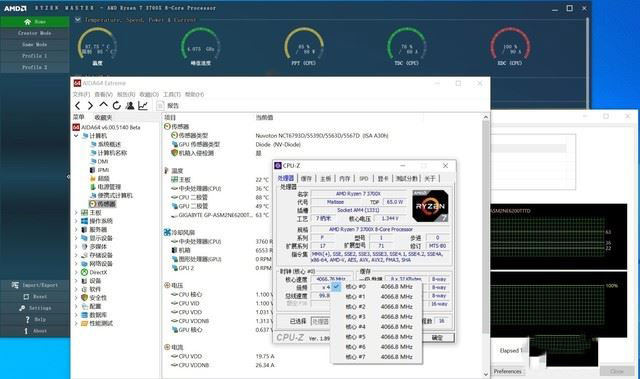
Task: Click 确定 button in CPU-Z
Action: click(x=438, y=338)
